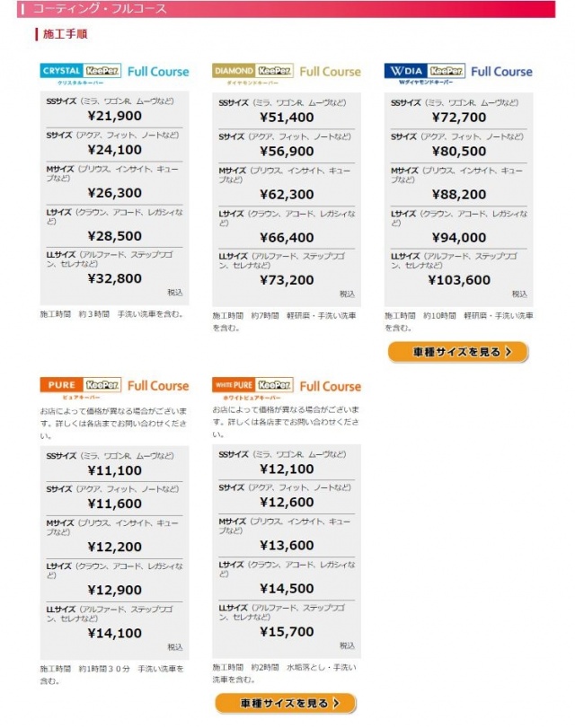Select the Pure Keeper S size ¥11,600 price
Viewport: 575px width, 728px height.
click(x=115, y=504)
